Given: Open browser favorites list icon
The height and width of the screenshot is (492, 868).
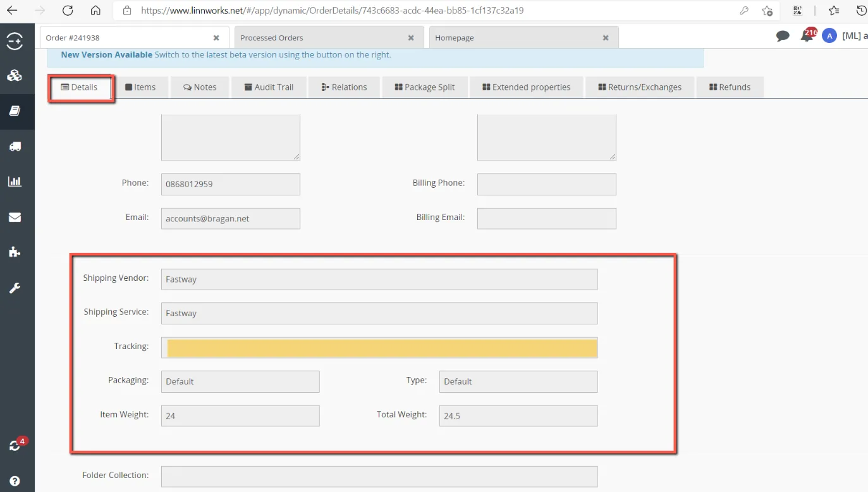Looking at the screenshot, I should (x=834, y=11).
